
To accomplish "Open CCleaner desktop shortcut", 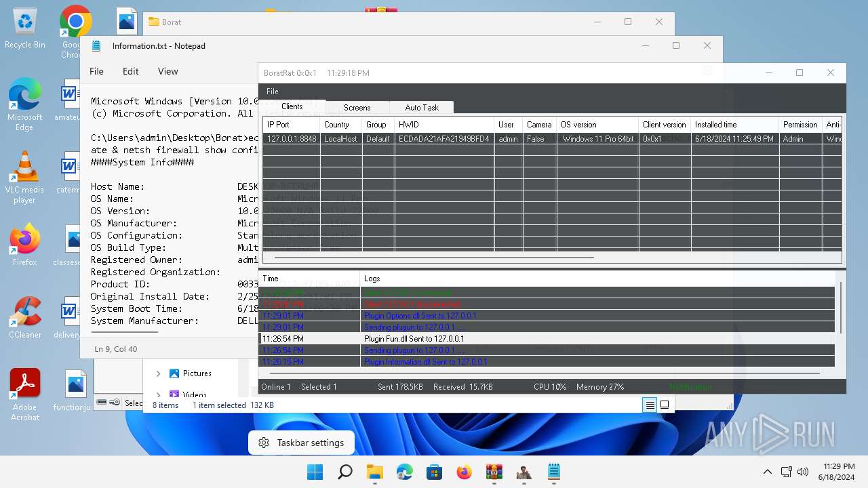I will coord(25,317).
